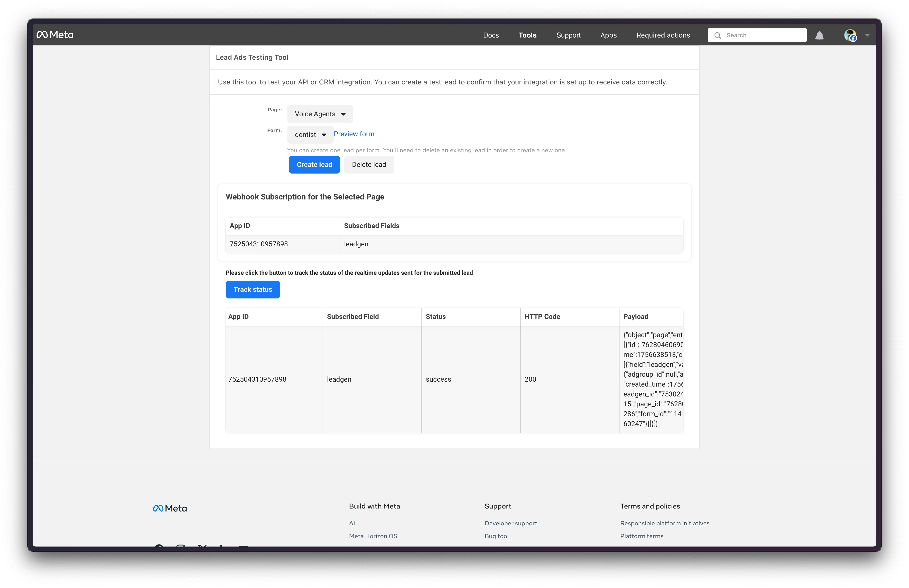The height and width of the screenshot is (588, 909).
Task: Open Developer support footer link
Action: (511, 523)
